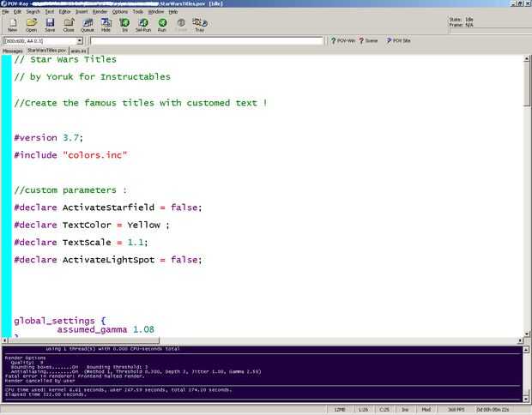Image resolution: width=532 pixels, height=415 pixels.
Task: Click the 1.1 TextScale value
Action: pyautogui.click(x=136, y=242)
